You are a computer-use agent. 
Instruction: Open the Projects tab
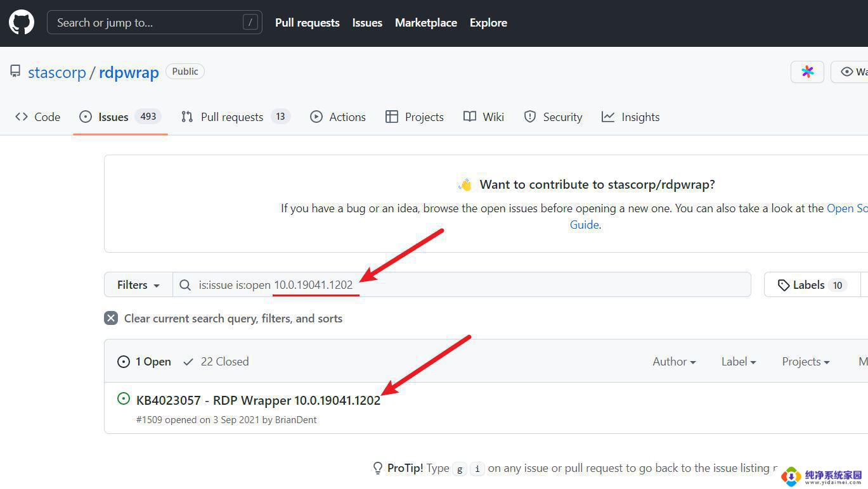pyautogui.click(x=415, y=117)
